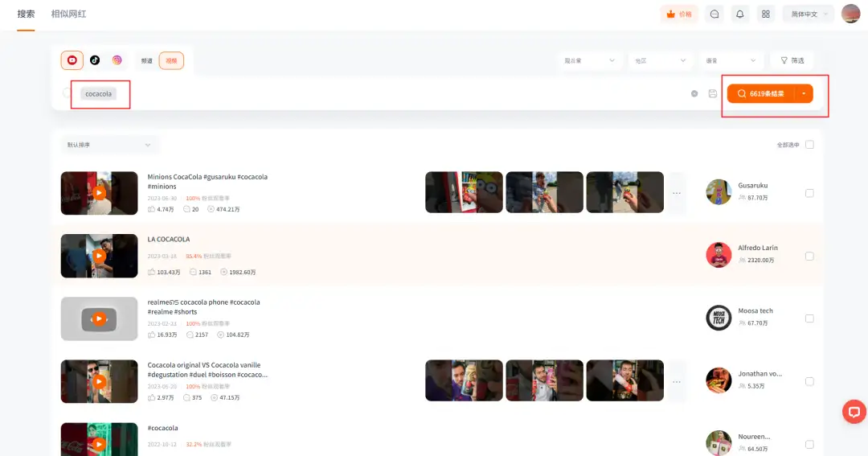Open the chat messages icon in header
Screen dimensions: 868x456
coord(714,14)
